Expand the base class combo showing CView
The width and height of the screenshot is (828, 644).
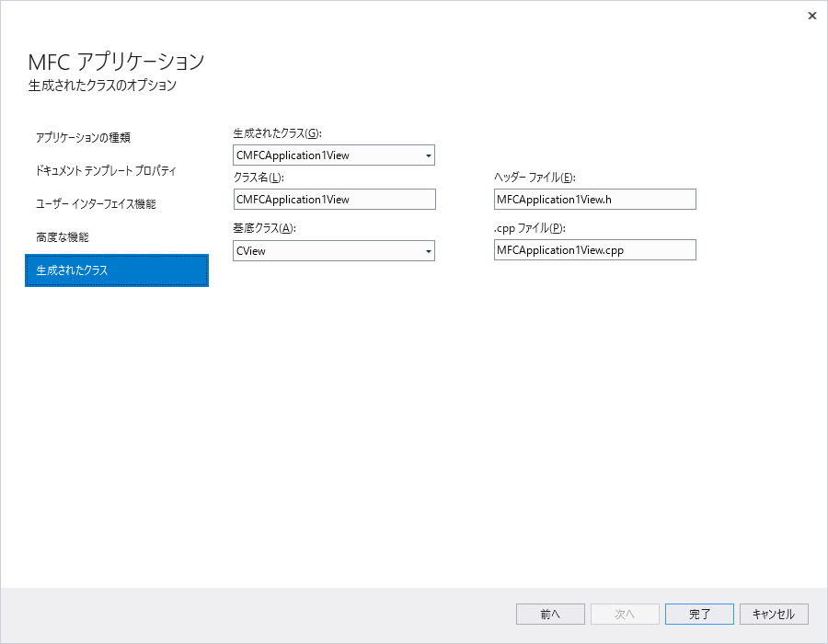tap(428, 250)
